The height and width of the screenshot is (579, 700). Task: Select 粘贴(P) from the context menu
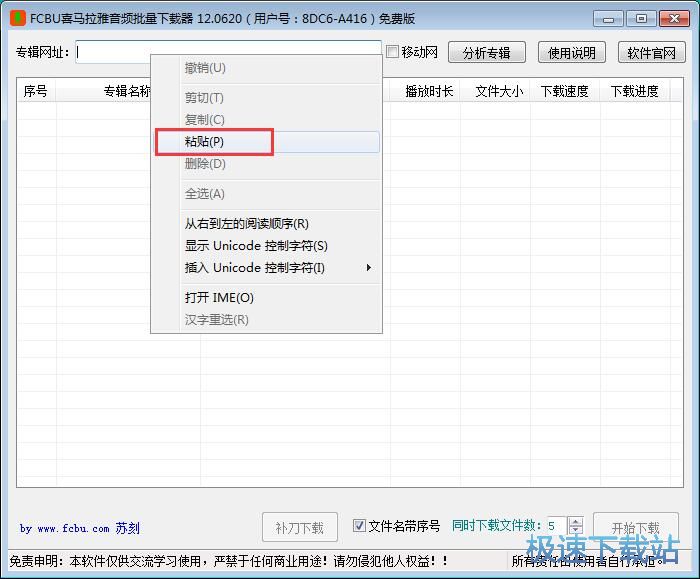click(x=267, y=142)
